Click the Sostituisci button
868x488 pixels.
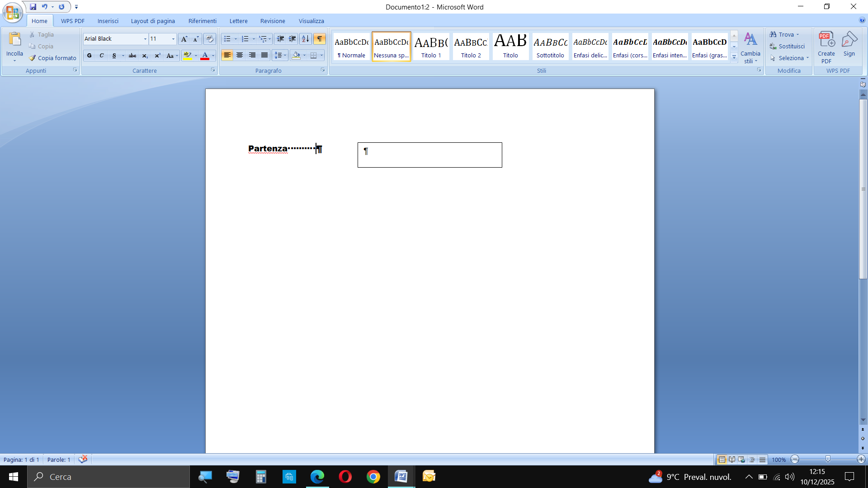point(788,46)
